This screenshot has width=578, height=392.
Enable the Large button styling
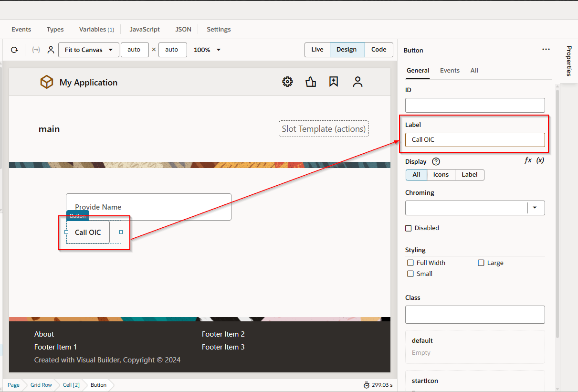tap(481, 263)
